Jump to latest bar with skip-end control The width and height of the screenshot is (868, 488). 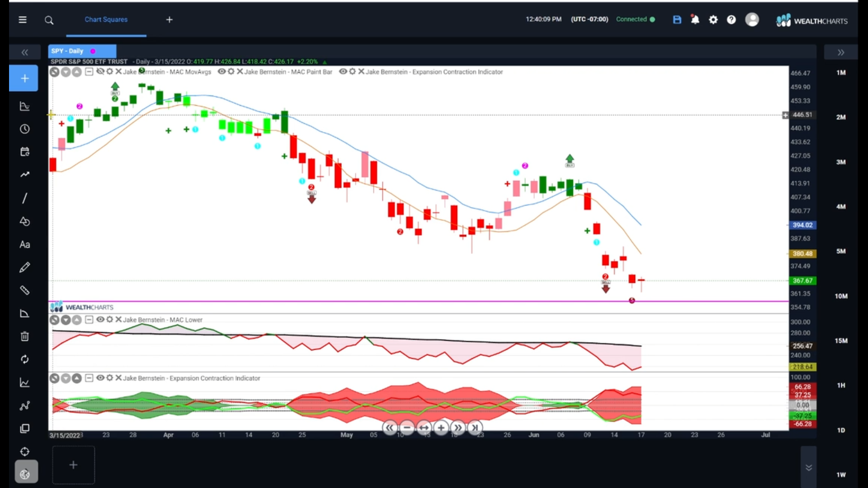475,427
